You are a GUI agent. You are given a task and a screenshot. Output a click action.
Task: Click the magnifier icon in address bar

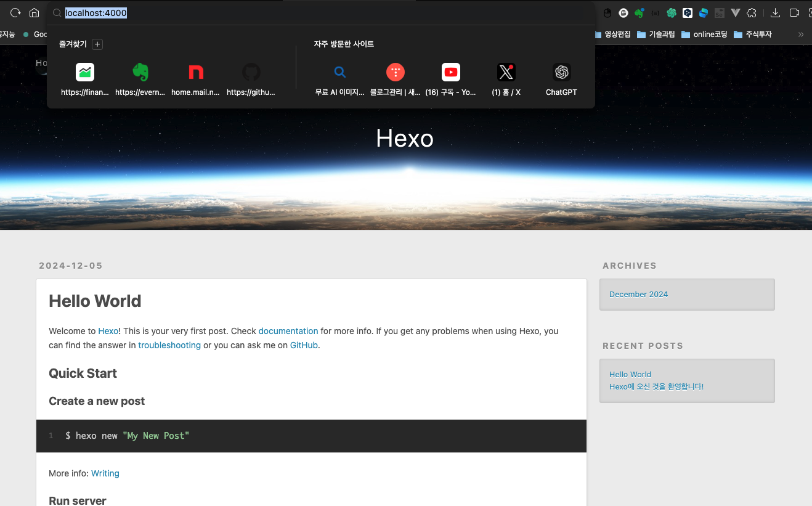click(x=57, y=13)
